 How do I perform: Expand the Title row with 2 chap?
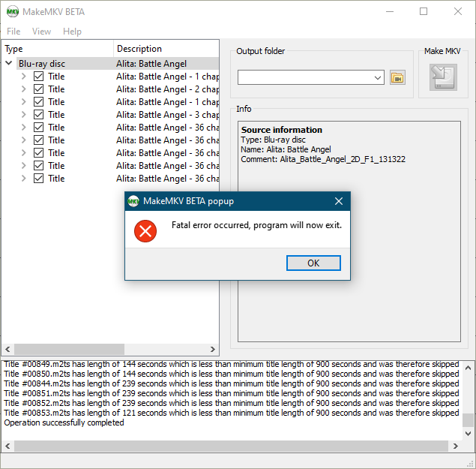pos(24,89)
